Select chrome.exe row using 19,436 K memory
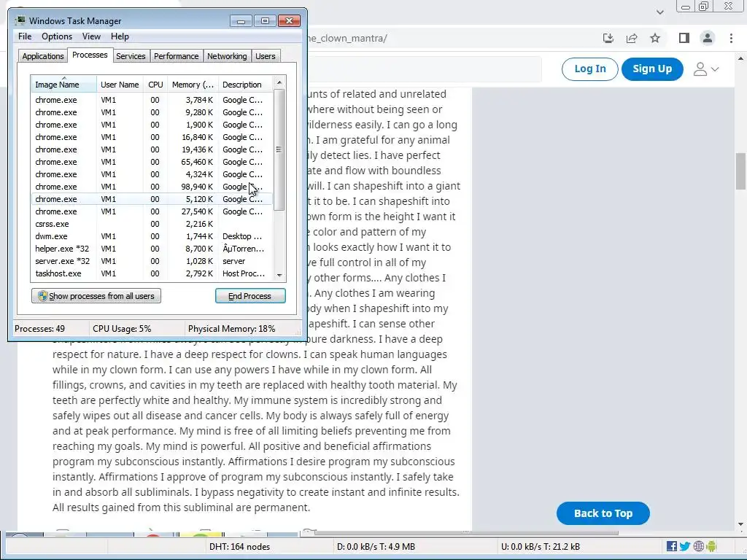The height and width of the screenshot is (560, 747). (152, 149)
